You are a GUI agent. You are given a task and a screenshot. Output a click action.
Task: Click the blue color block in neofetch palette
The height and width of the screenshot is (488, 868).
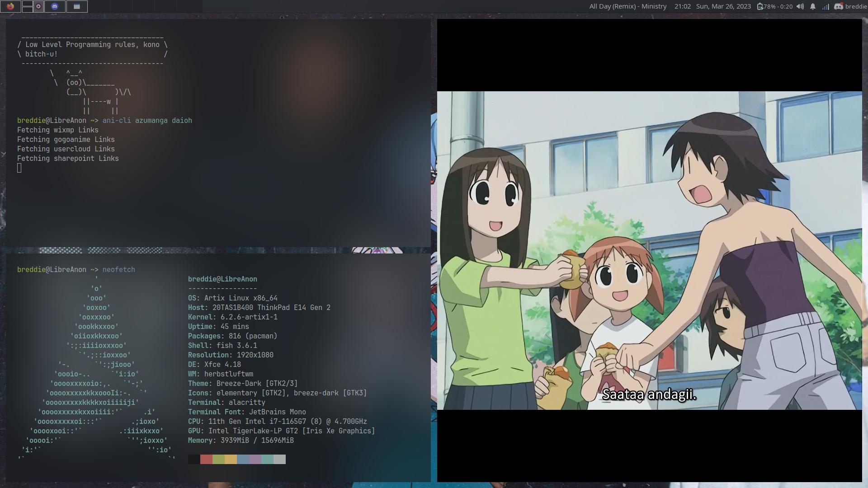243,460
